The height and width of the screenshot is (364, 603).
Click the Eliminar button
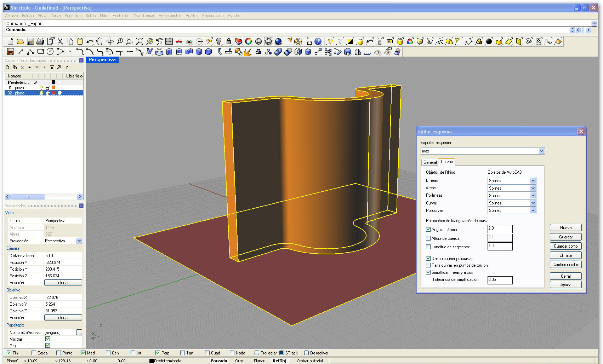click(565, 255)
